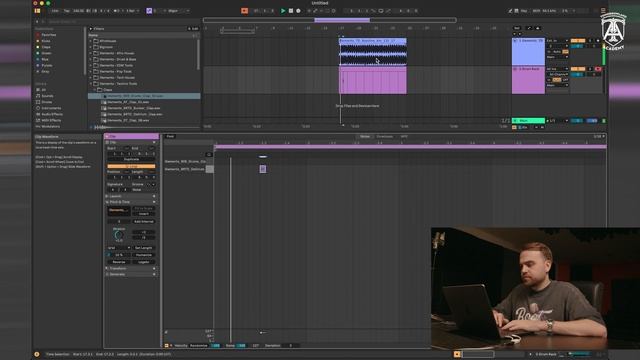Select the Gray collection
640x360 pixels.
[x=45, y=71]
